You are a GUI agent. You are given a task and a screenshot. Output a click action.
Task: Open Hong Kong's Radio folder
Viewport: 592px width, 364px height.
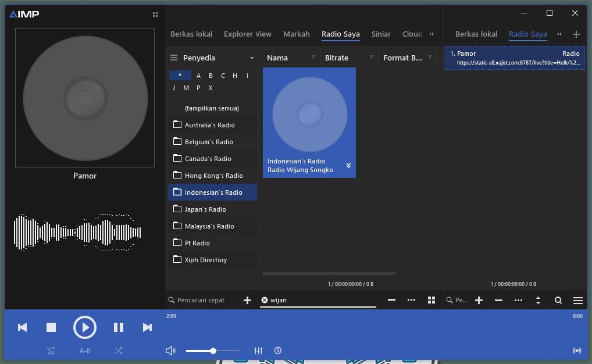[x=213, y=176]
